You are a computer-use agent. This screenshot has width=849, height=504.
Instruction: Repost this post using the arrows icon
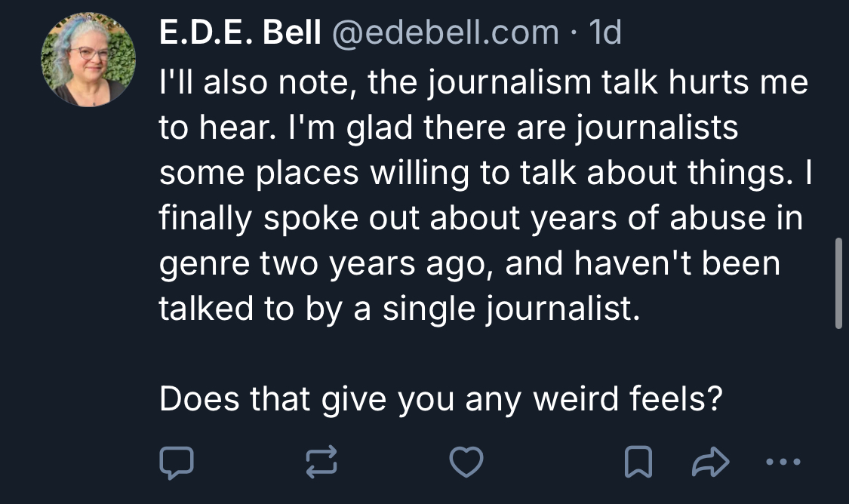click(321, 463)
